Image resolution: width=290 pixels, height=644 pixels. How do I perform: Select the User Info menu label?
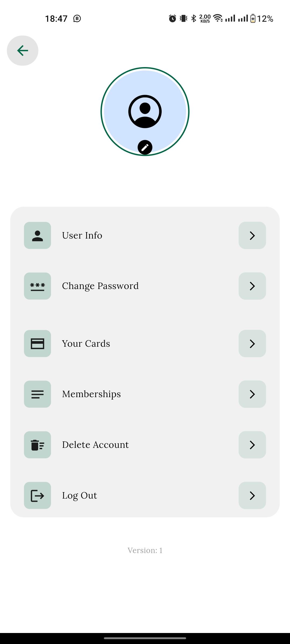pos(82,235)
